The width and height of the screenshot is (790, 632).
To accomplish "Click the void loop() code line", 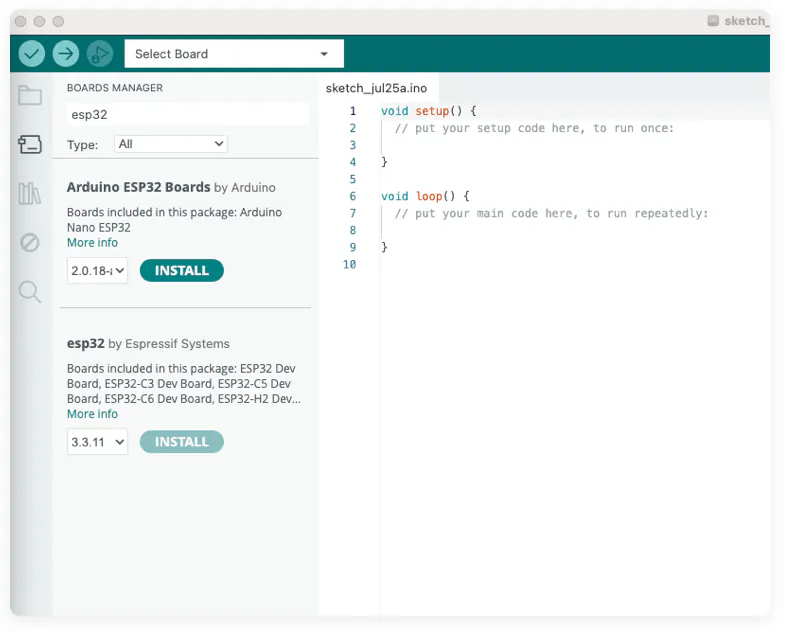I will (425, 196).
